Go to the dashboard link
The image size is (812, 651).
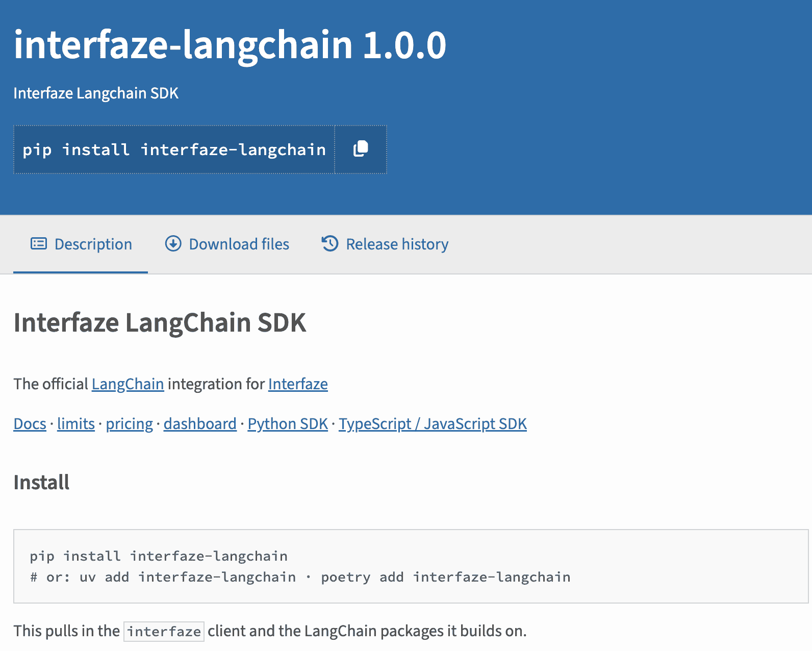pos(200,423)
